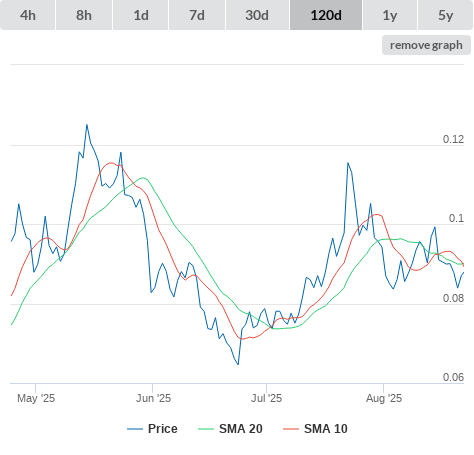Switch to the 8h time range

pos(84,15)
